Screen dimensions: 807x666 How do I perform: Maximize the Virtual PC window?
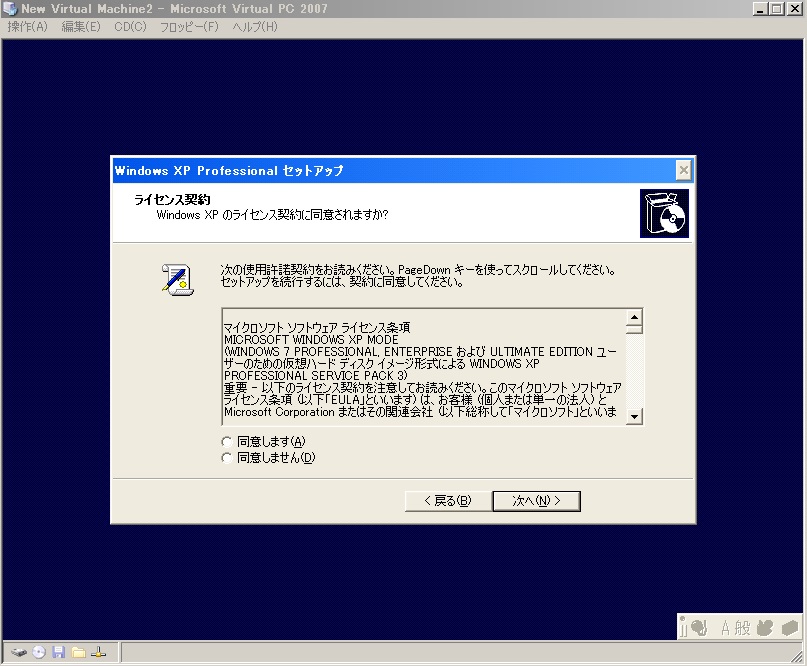point(777,9)
